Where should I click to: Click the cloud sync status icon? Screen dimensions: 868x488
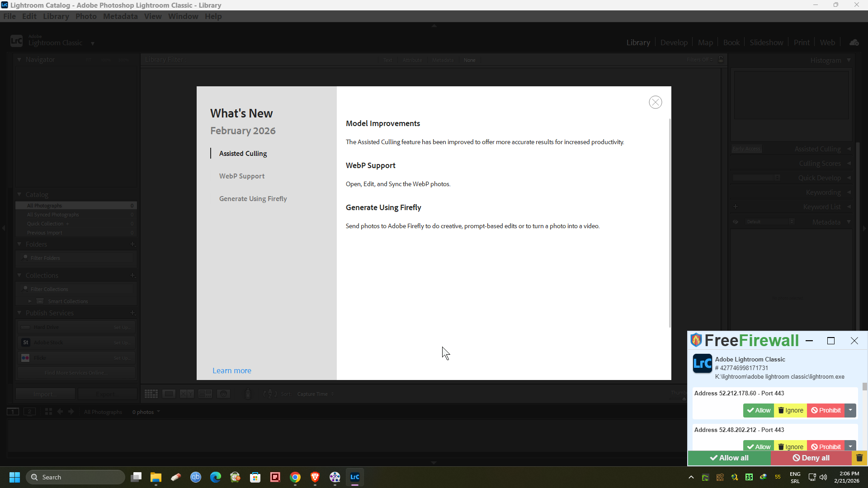[x=854, y=42]
